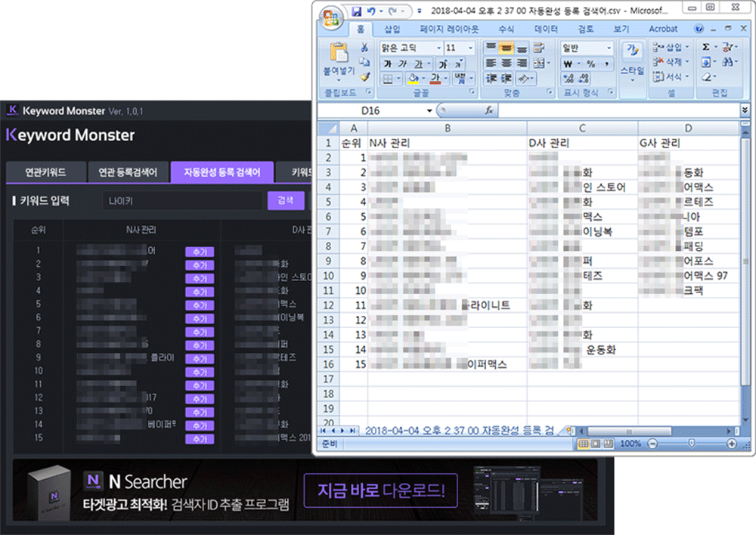Open the borders dropdown arrow
The width and height of the screenshot is (756, 535).
tap(398, 78)
